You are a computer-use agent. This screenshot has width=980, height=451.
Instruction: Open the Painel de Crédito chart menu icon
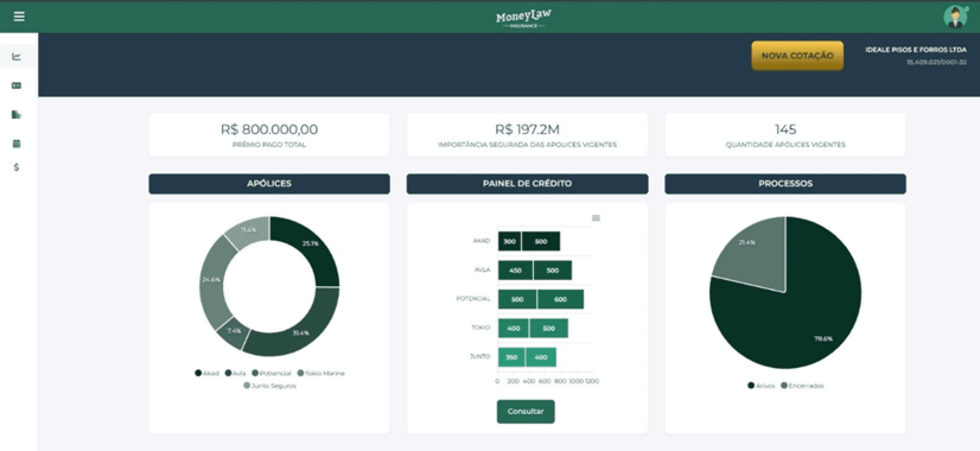[x=596, y=218]
